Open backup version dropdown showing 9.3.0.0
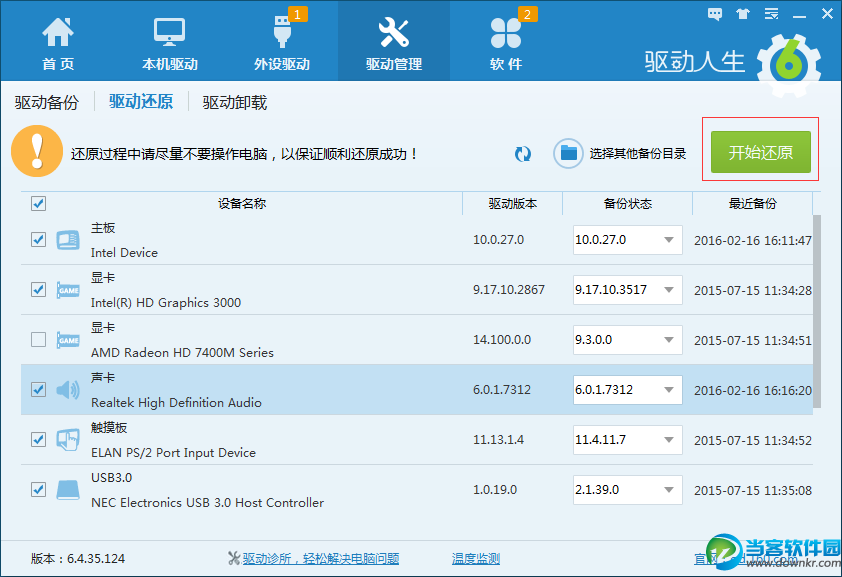 coord(628,340)
